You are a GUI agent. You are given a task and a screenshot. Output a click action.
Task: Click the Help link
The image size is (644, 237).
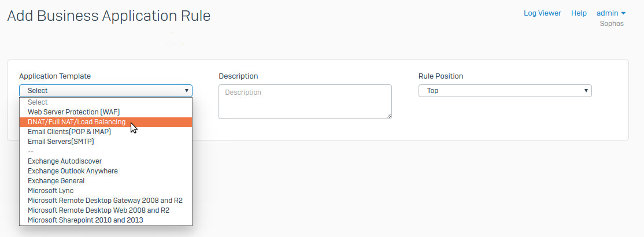point(579,13)
